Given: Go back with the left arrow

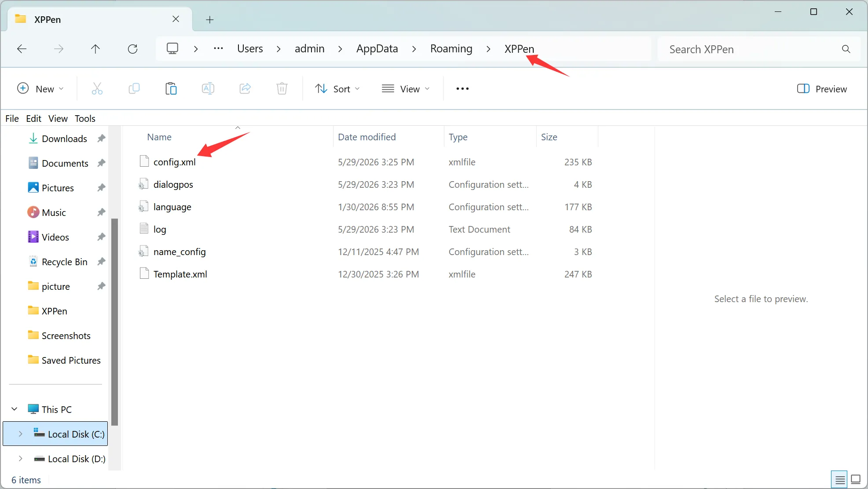Looking at the screenshot, I should pos(22,49).
